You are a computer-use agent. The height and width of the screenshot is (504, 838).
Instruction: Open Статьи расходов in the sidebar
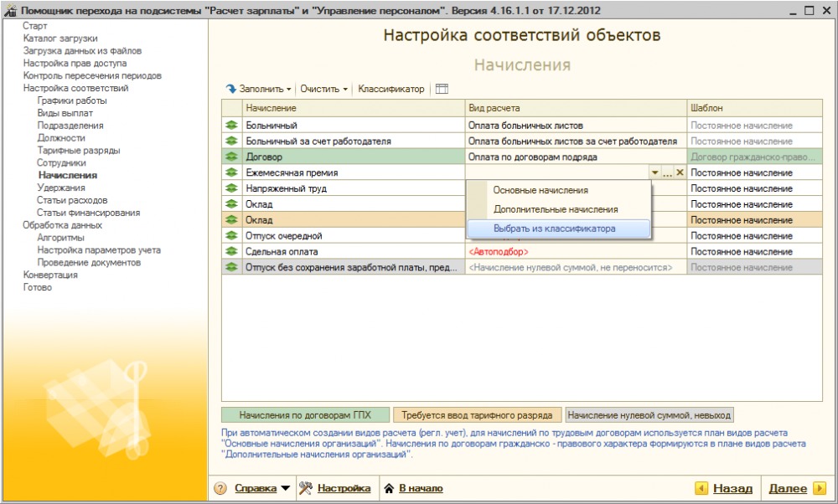click(72, 200)
